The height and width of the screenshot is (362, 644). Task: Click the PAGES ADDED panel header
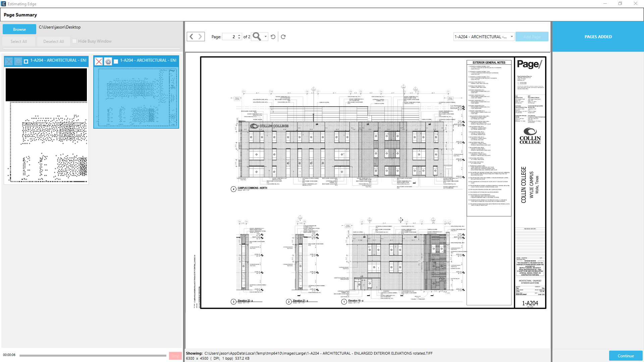point(598,37)
